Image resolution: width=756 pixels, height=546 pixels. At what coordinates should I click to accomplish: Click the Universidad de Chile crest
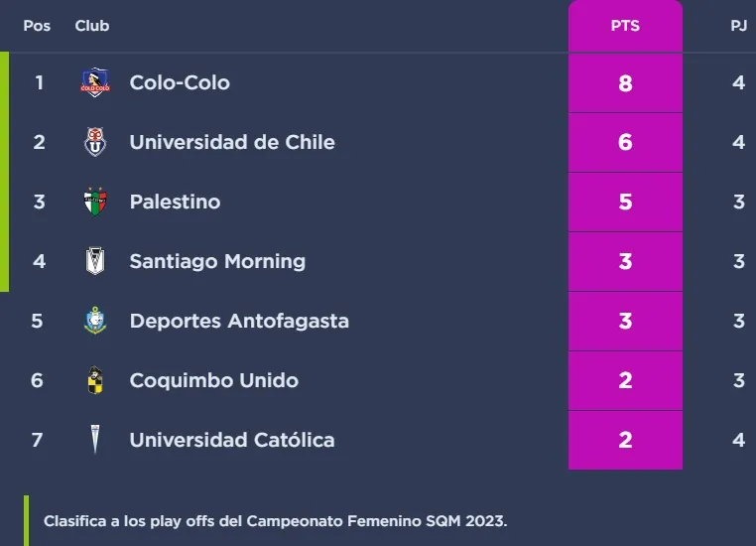(x=94, y=142)
